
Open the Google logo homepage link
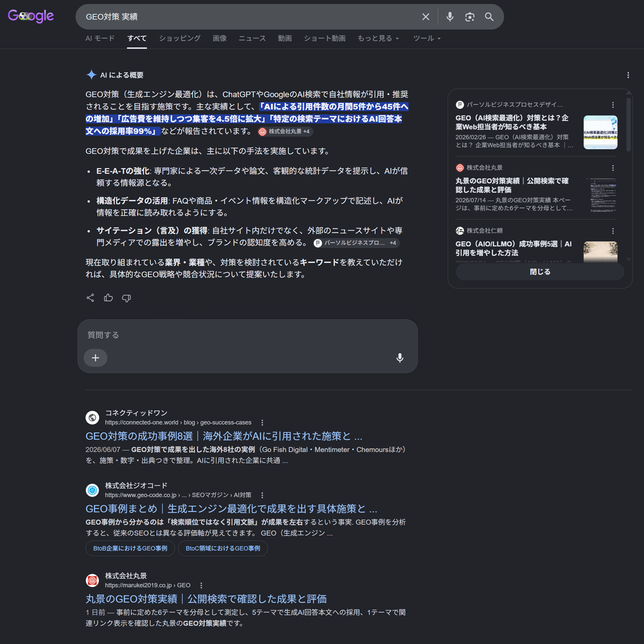pyautogui.click(x=31, y=16)
